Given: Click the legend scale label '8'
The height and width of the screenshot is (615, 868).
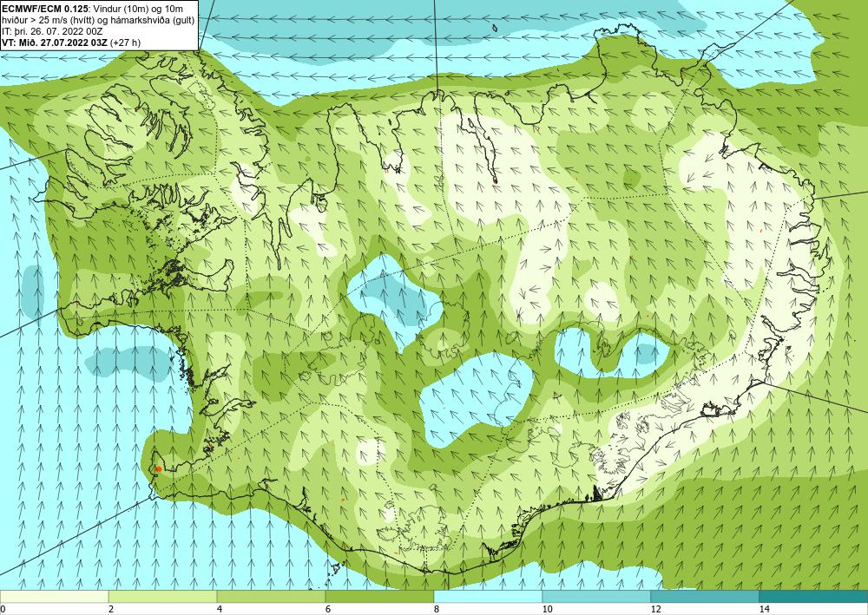Looking at the screenshot, I should (437, 610).
